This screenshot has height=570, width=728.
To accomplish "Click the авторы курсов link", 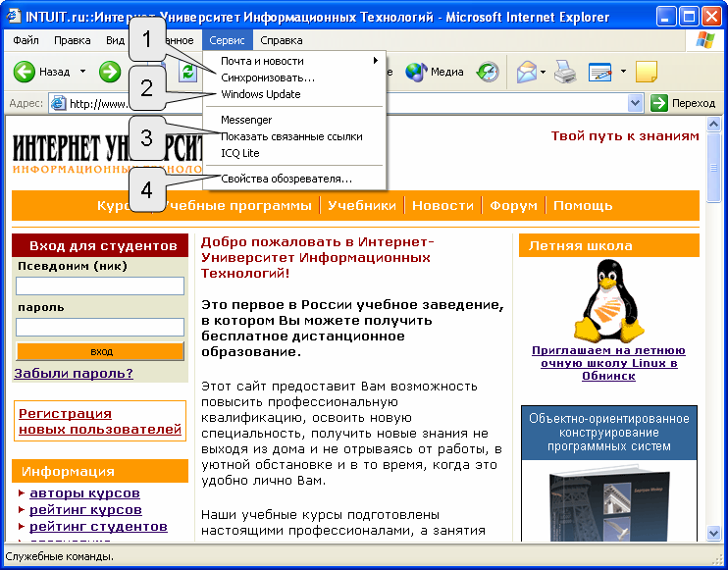I will pyautogui.click(x=85, y=492).
